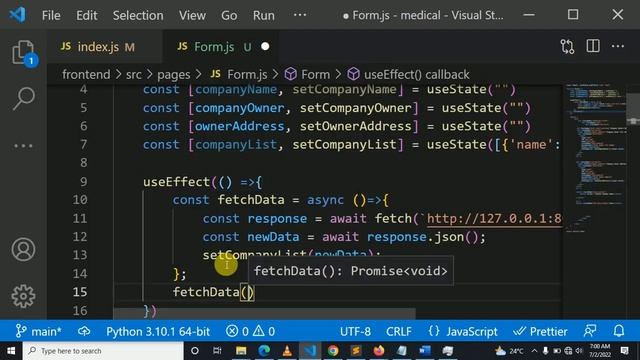640x360 pixels.
Task: Click newData on line 12
Action: 273,237
